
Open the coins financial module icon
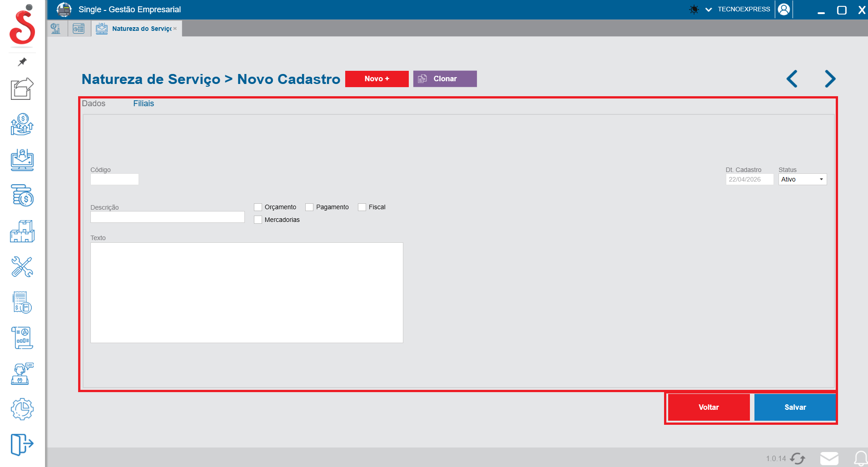tap(22, 196)
